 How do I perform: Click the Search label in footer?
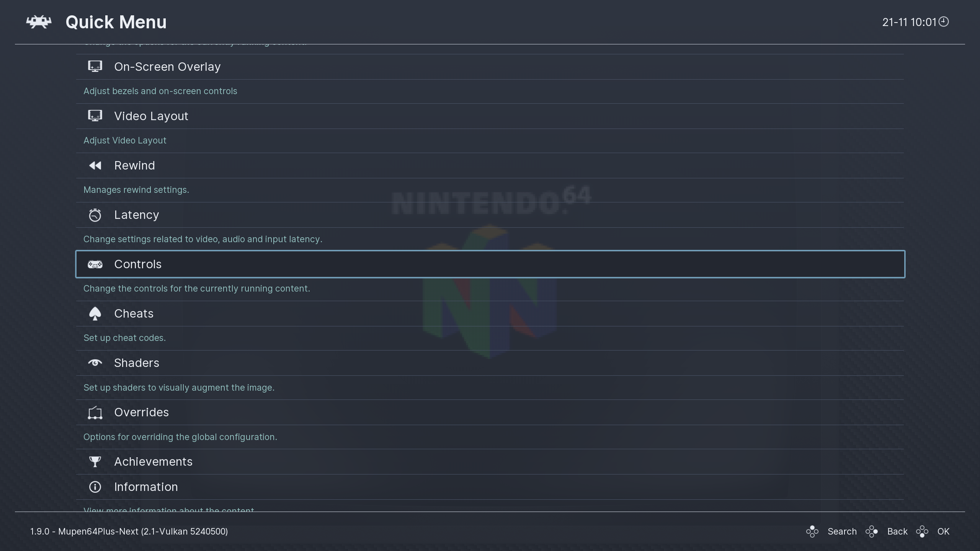842,531
